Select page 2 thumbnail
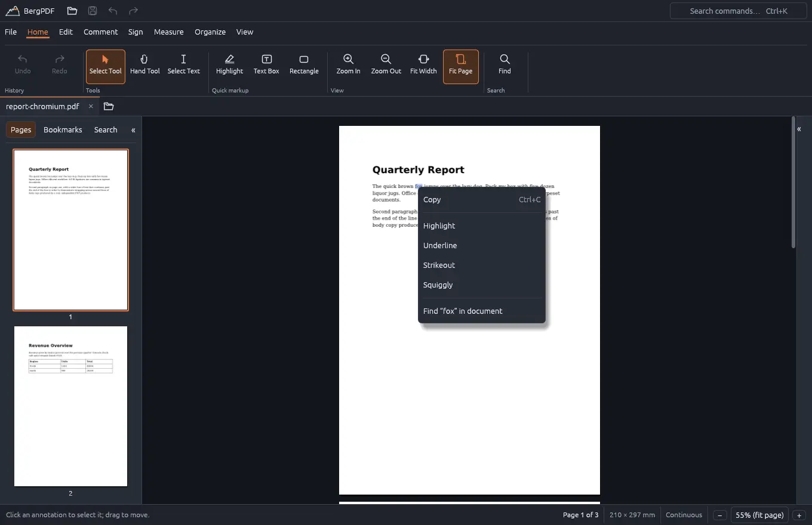The height and width of the screenshot is (525, 812). coord(70,406)
